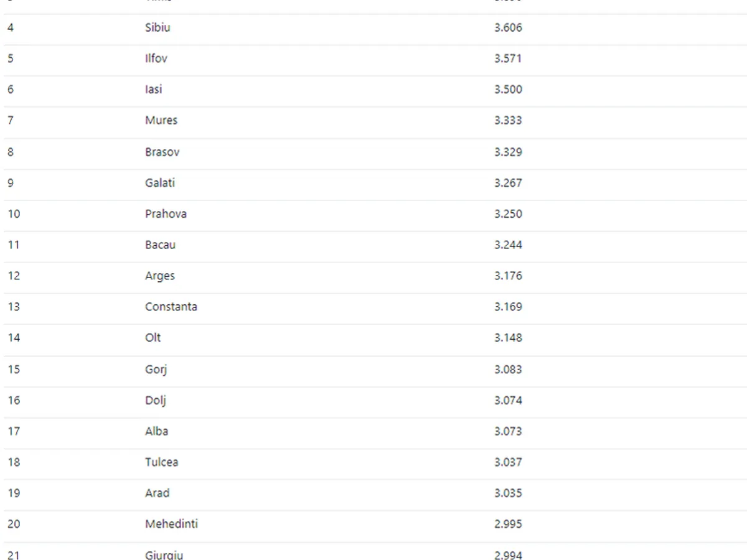Select the Galati county name
The image size is (747, 560).
point(160,183)
